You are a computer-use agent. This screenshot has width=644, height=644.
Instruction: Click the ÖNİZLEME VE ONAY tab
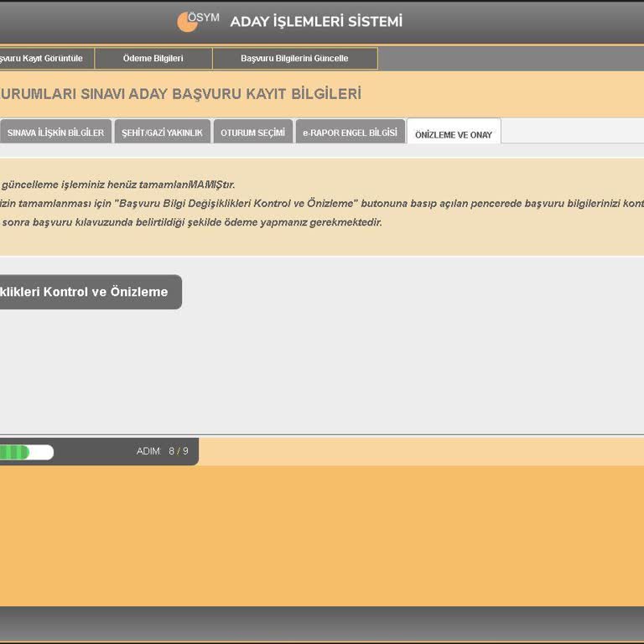tap(454, 133)
